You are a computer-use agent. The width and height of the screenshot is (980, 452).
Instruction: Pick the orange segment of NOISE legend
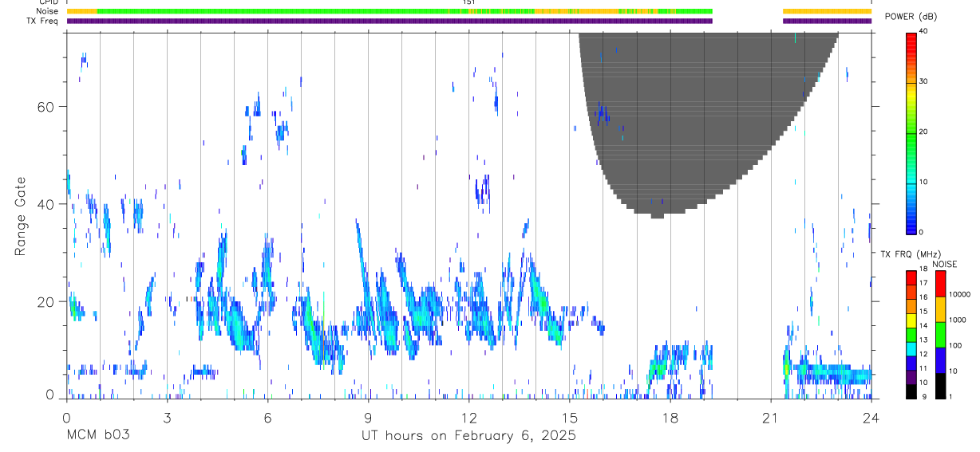(941, 309)
